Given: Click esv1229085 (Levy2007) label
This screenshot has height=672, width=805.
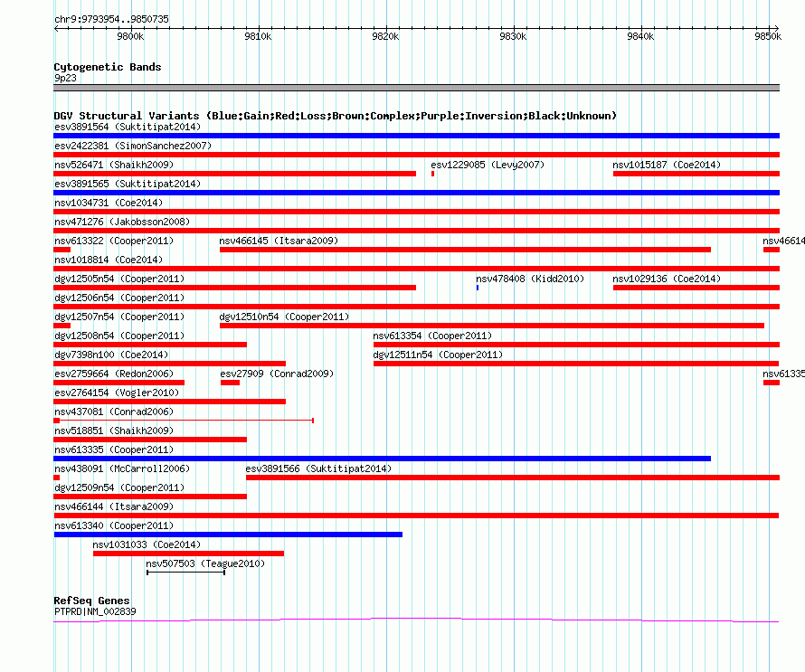Looking at the screenshot, I should 488,165.
